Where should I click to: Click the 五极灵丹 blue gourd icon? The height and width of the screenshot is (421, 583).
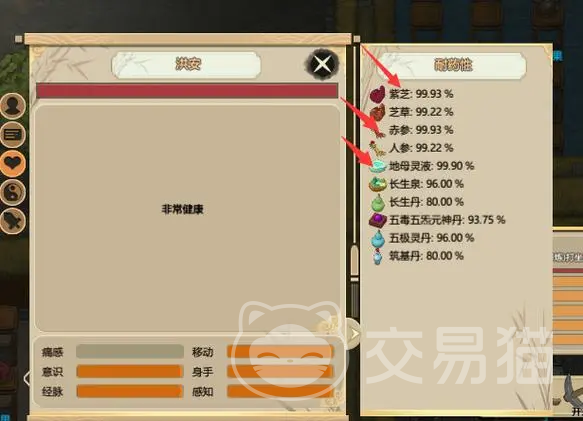click(378, 238)
